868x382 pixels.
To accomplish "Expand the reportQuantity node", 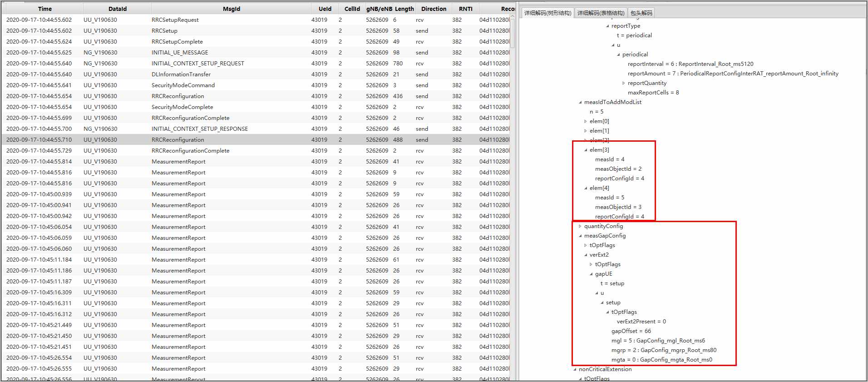I will point(624,83).
